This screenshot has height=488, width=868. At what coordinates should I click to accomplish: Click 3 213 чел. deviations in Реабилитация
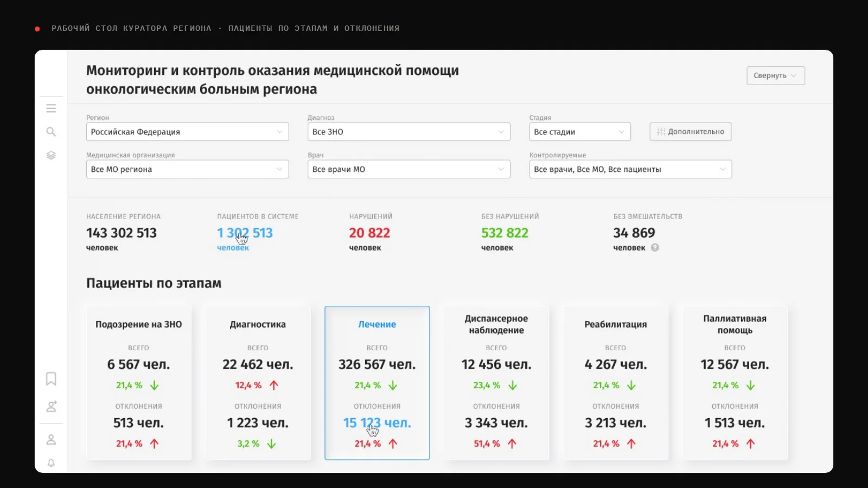coord(616,423)
